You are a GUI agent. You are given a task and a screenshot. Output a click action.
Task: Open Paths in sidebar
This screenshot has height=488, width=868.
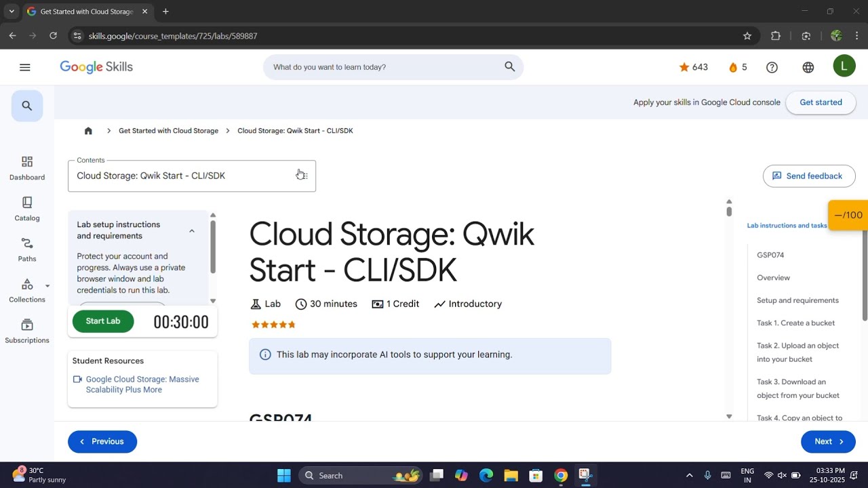tap(27, 250)
